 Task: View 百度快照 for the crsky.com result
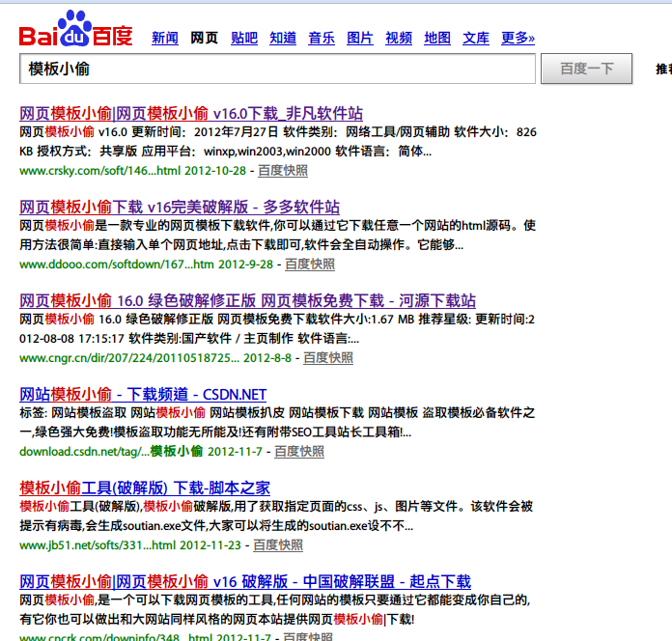(x=283, y=171)
